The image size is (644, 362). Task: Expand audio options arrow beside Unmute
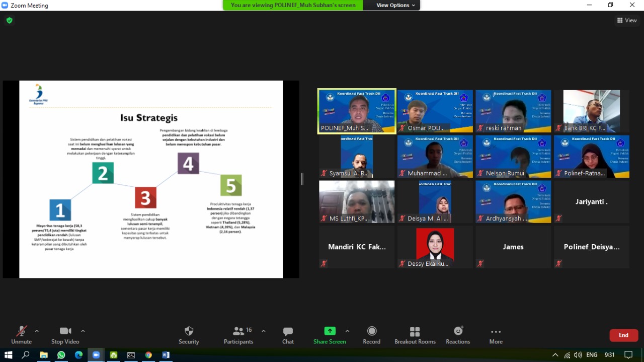coord(37,331)
